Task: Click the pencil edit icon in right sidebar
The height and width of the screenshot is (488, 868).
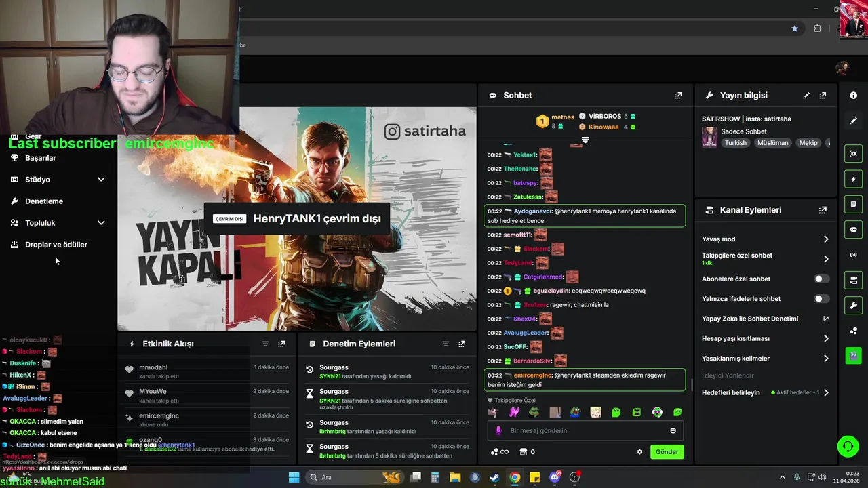Action: click(x=853, y=121)
